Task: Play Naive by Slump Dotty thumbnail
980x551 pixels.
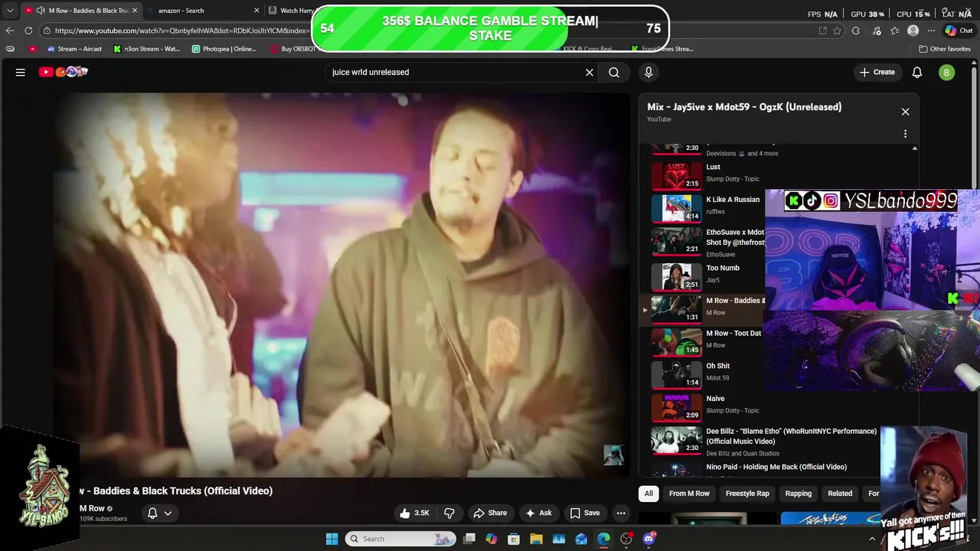Action: 677,407
